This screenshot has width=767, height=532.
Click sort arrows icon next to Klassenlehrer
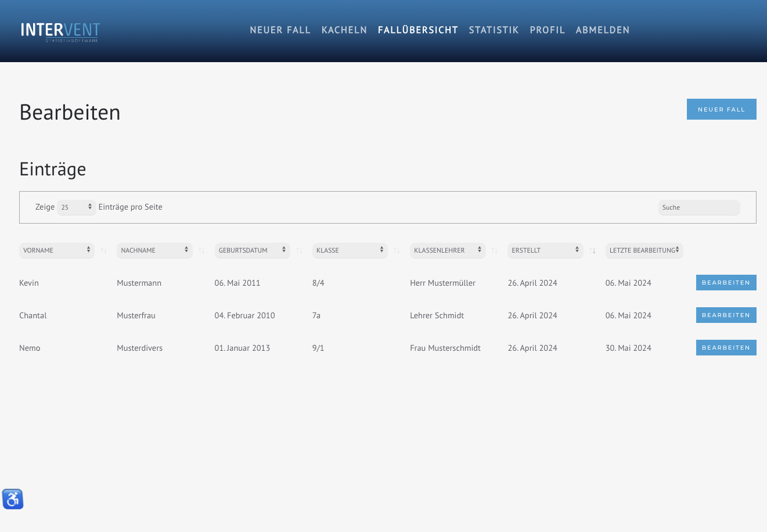[x=495, y=250]
